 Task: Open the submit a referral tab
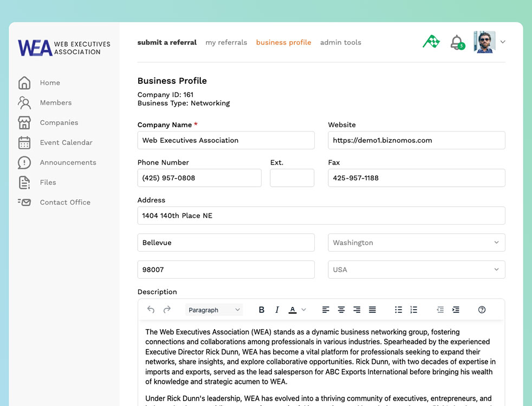pyautogui.click(x=167, y=42)
